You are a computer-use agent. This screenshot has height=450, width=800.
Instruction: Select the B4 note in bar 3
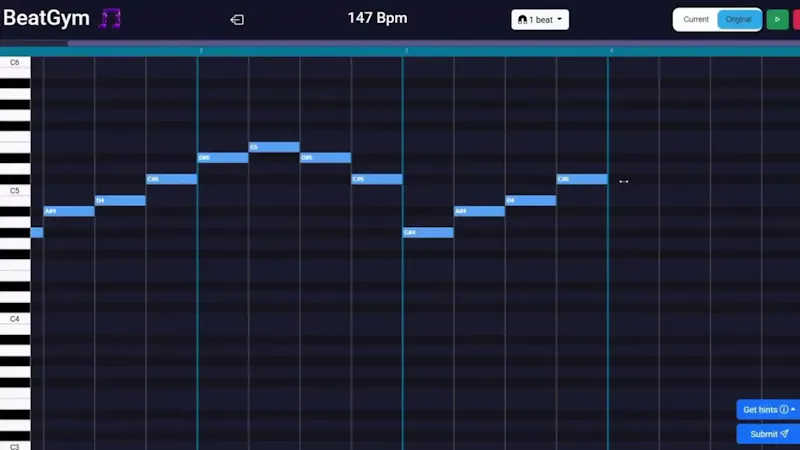click(x=531, y=201)
